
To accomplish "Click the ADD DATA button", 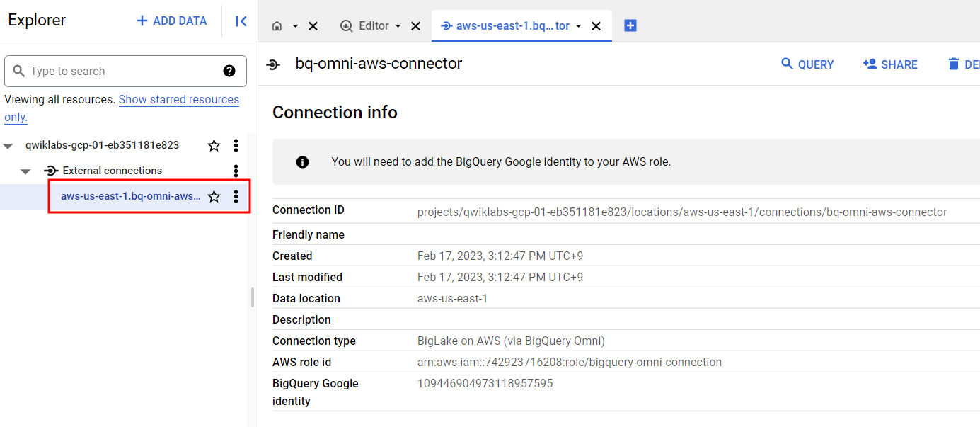I will click(172, 21).
